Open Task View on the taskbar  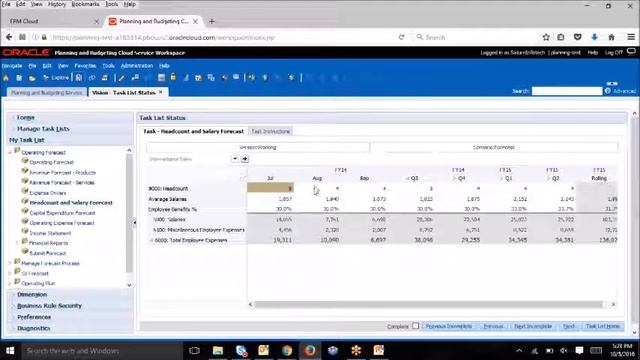point(194,351)
